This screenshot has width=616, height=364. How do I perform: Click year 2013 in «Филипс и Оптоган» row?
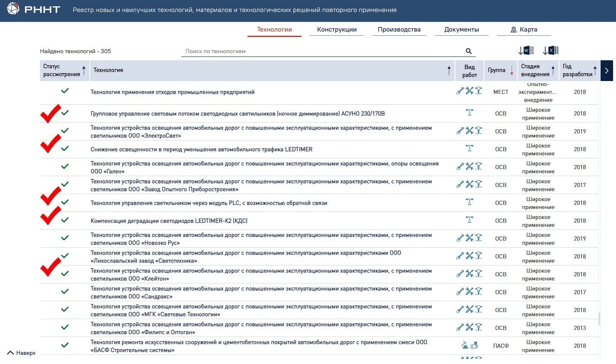pyautogui.click(x=580, y=328)
